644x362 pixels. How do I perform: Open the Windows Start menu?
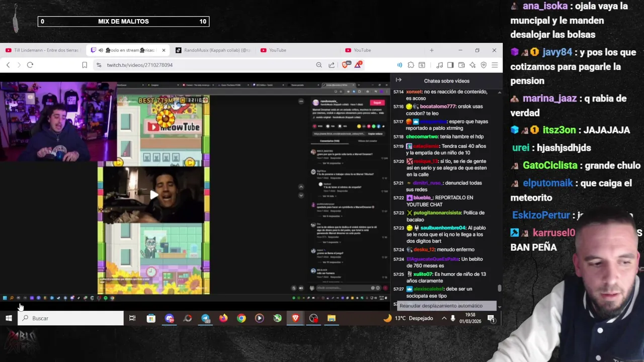tap(9, 318)
